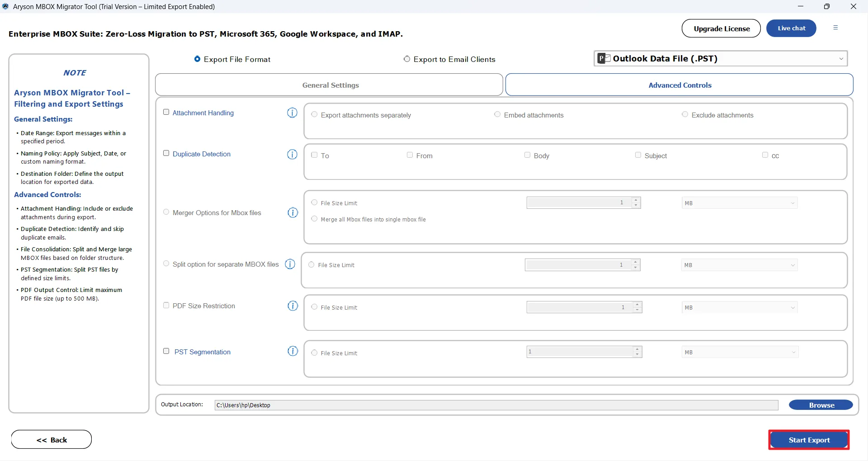This screenshot has height=461, width=868.
Task: Select File Size Limit radio for PDF Size Restriction
Action: coord(314,307)
